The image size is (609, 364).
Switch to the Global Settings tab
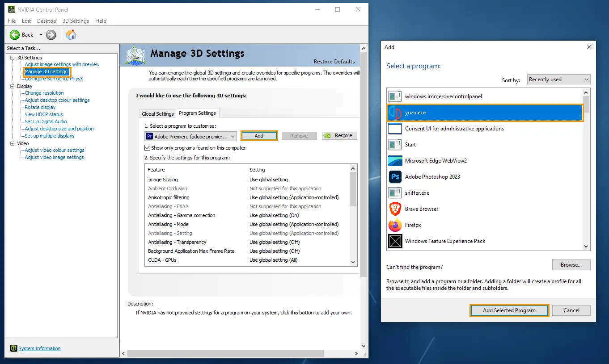(157, 114)
